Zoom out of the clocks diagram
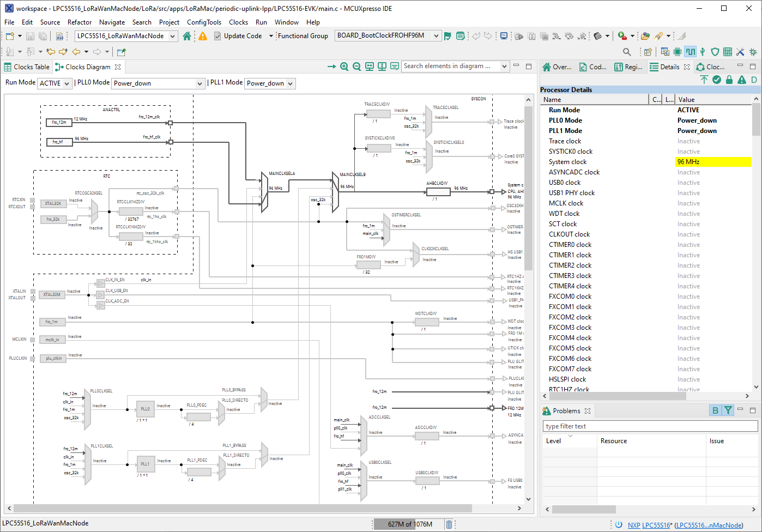Image resolution: width=762 pixels, height=532 pixels. pyautogui.click(x=356, y=66)
